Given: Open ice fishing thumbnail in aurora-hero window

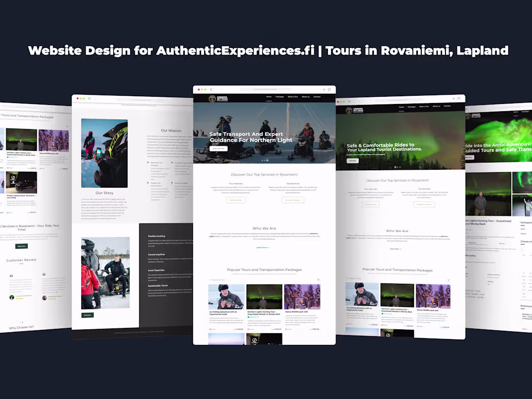Looking at the screenshot, I should point(362,294).
